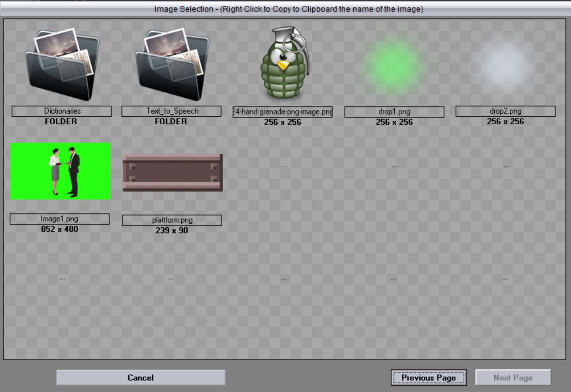Cancel the image selection
This screenshot has height=392, width=571.
pyautogui.click(x=141, y=377)
